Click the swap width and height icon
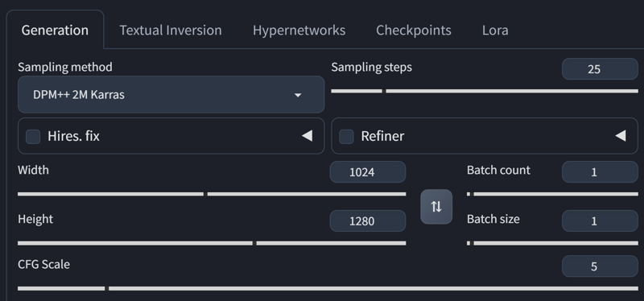 [x=436, y=207]
